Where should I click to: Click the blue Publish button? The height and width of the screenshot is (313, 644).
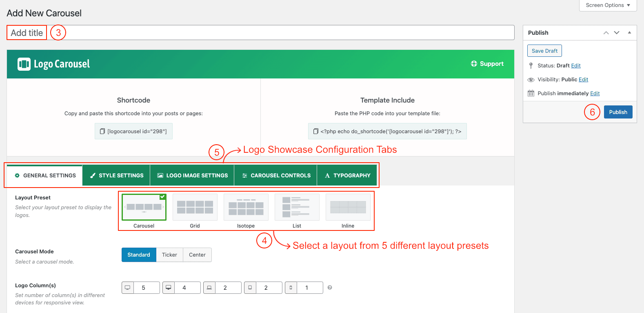point(618,112)
